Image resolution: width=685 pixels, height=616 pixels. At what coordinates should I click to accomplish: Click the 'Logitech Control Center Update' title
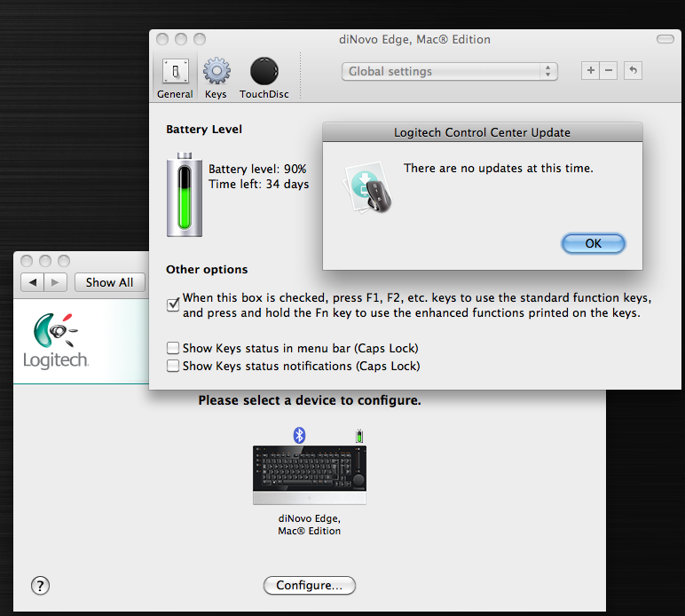[x=482, y=133]
